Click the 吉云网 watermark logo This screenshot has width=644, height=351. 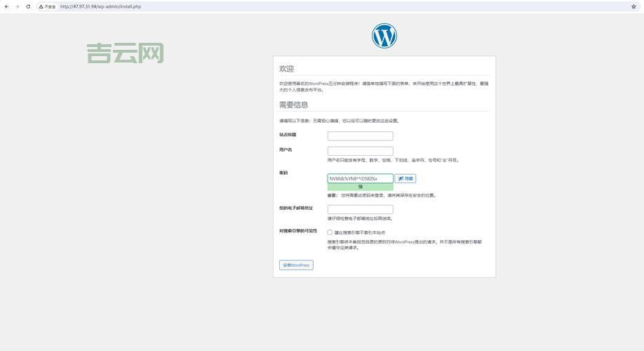pyautogui.click(x=126, y=53)
